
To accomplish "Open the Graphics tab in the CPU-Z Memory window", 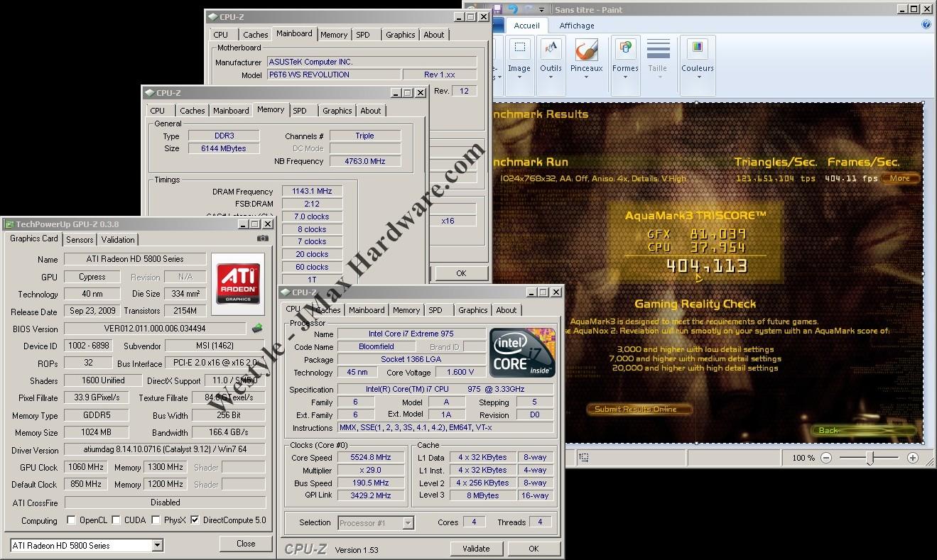I will tap(337, 111).
